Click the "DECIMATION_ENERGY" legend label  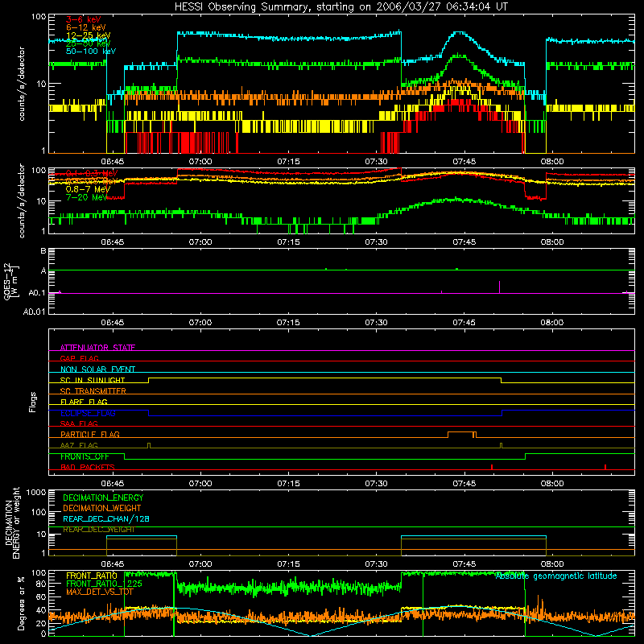click(103, 497)
